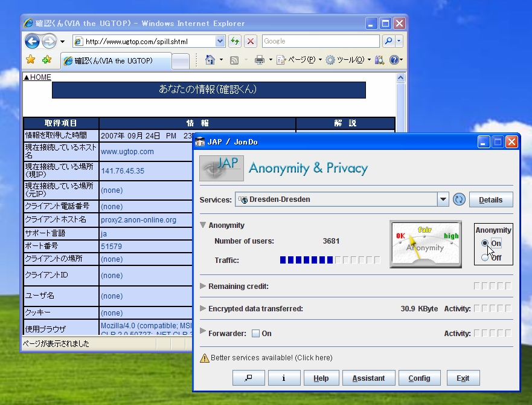This screenshot has height=405, width=532.
Task: Open the Print options dropdown arrow
Action: click(x=271, y=60)
